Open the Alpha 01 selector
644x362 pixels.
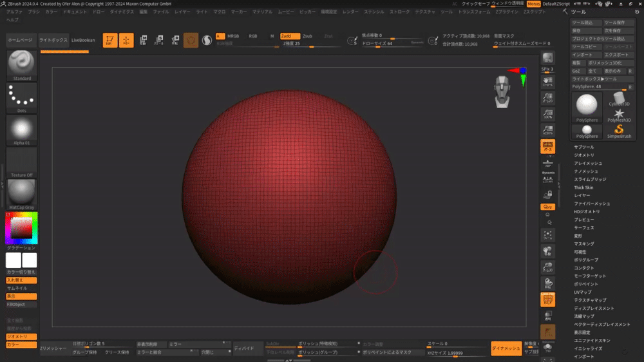[x=22, y=130]
